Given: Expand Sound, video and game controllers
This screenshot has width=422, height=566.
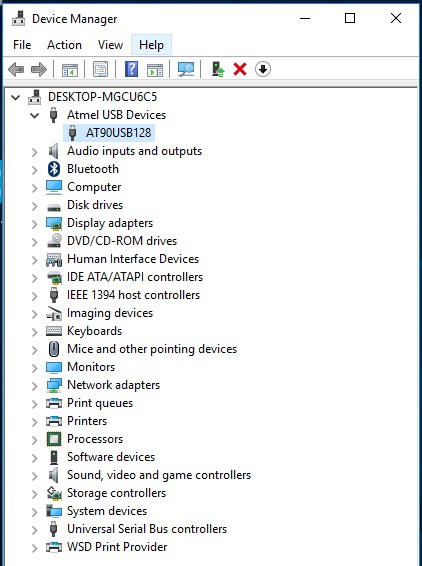Looking at the screenshot, I should pyautogui.click(x=35, y=476).
